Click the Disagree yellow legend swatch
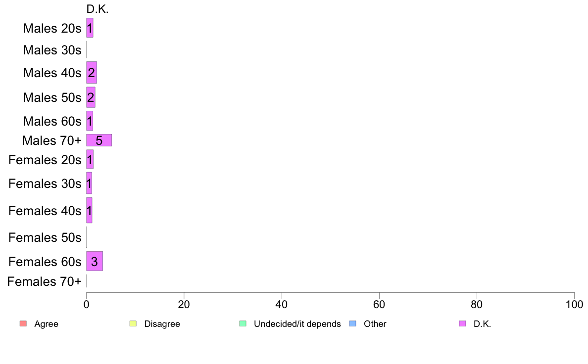The height and width of the screenshot is (364, 588). [133, 323]
